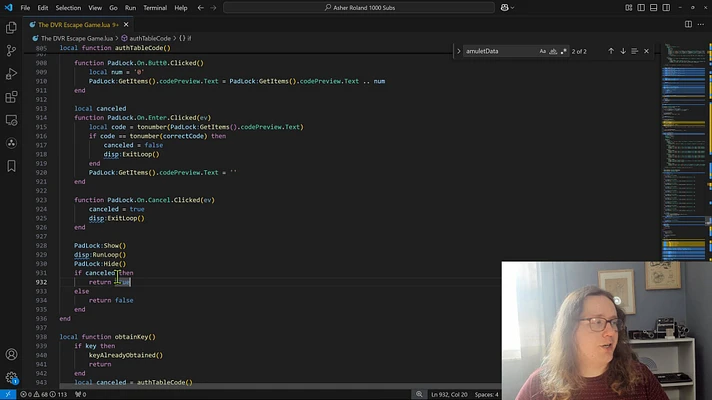This screenshot has height=400, width=712.
Task: Toggle Use Regular Expression in find
Action: 564,51
